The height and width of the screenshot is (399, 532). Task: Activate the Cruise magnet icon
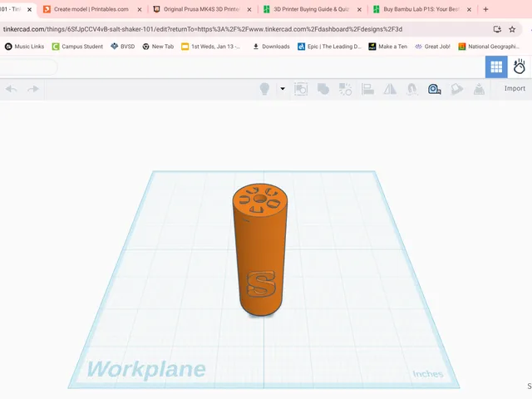click(412, 89)
